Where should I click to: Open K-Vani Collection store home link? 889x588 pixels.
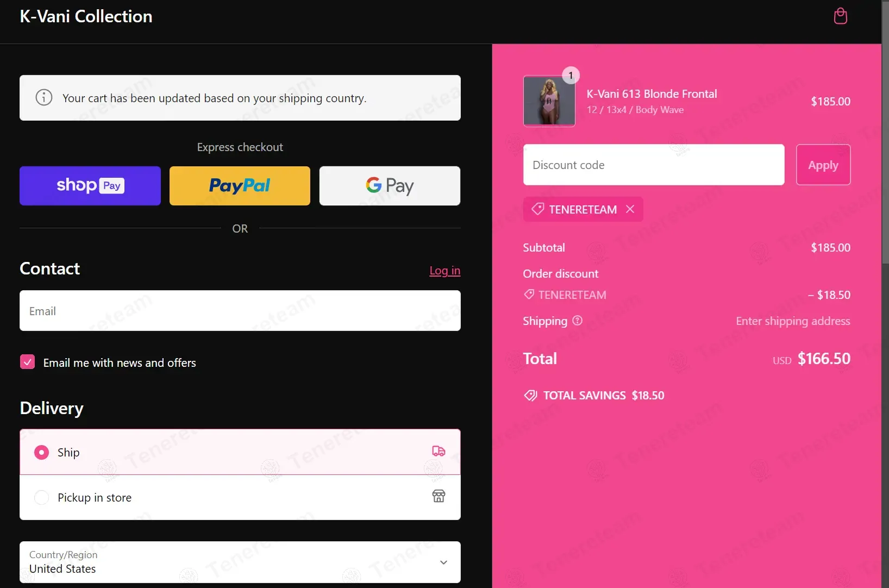tap(86, 16)
